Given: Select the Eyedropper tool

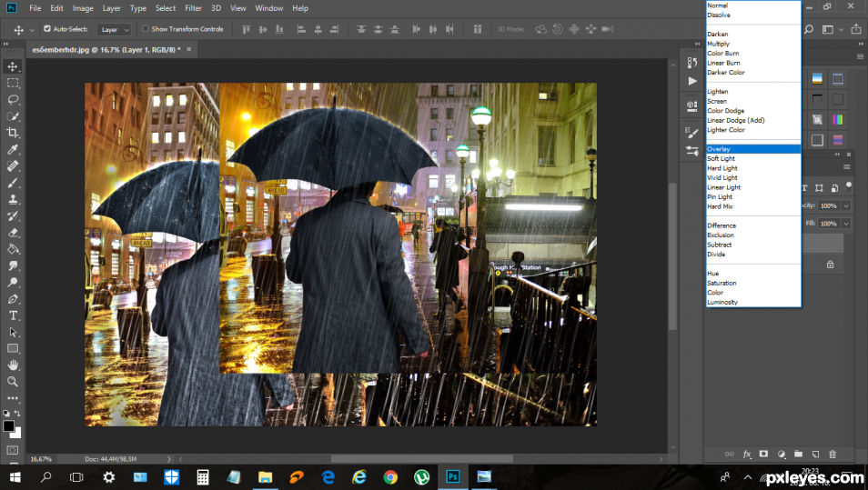Looking at the screenshot, I should point(12,149).
